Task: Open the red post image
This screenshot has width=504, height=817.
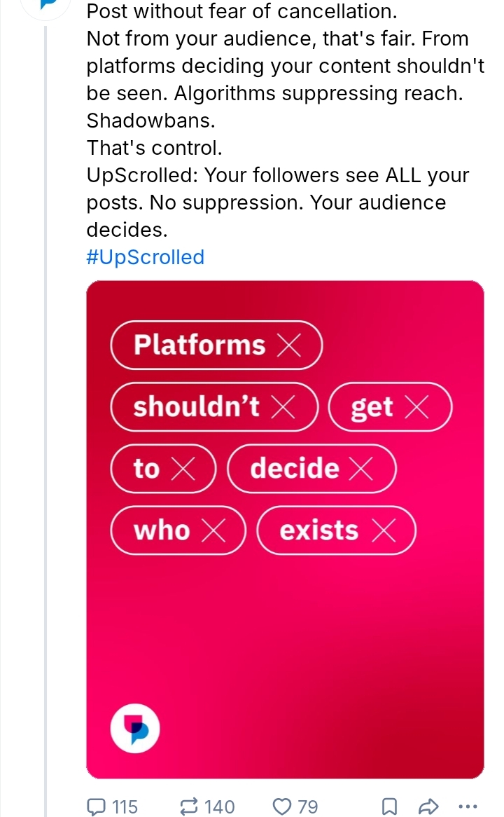Action: coord(285,631)
